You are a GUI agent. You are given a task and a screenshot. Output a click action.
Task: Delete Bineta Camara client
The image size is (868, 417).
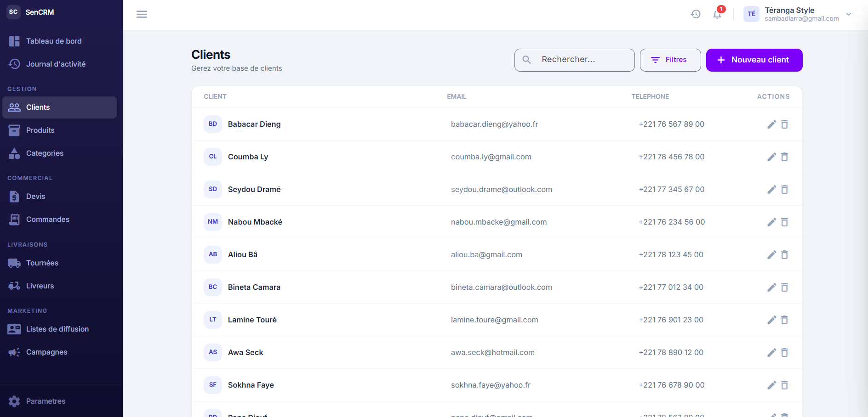click(x=785, y=287)
